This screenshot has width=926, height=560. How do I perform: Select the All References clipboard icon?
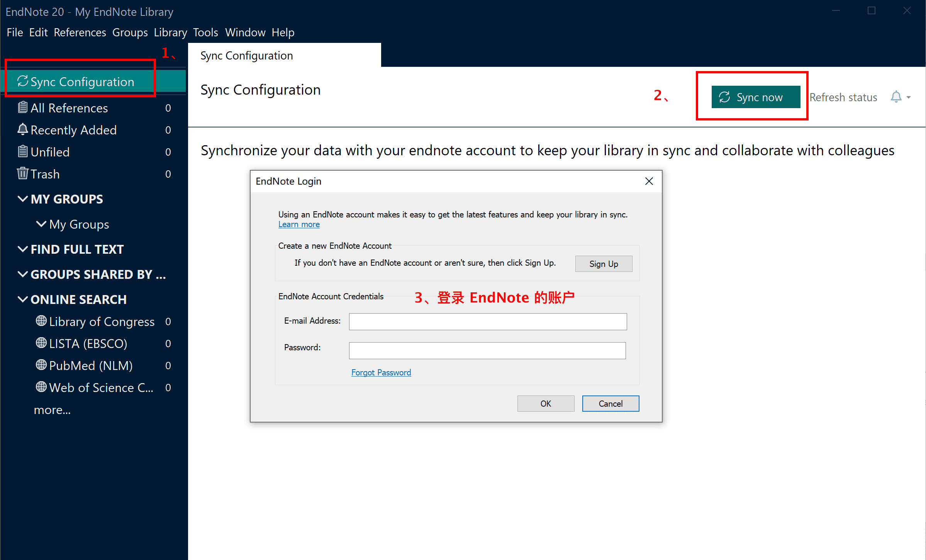(22, 107)
